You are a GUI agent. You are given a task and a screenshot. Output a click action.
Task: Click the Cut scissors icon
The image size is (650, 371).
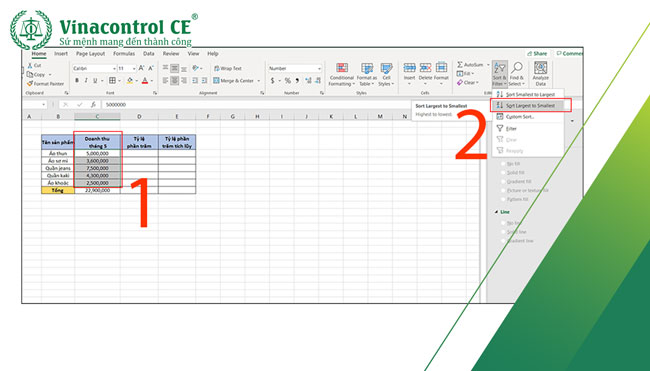click(x=30, y=65)
